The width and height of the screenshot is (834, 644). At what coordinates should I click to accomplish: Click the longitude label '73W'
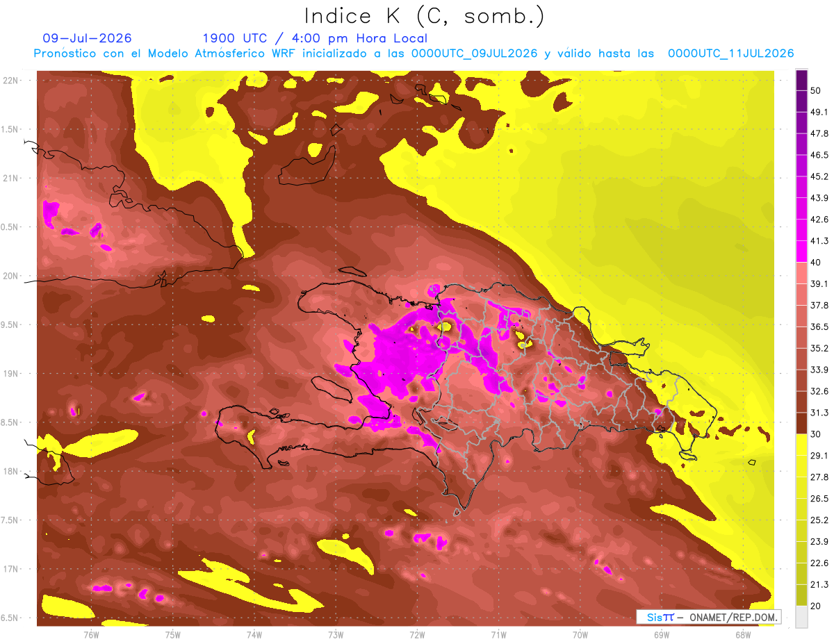click(336, 634)
